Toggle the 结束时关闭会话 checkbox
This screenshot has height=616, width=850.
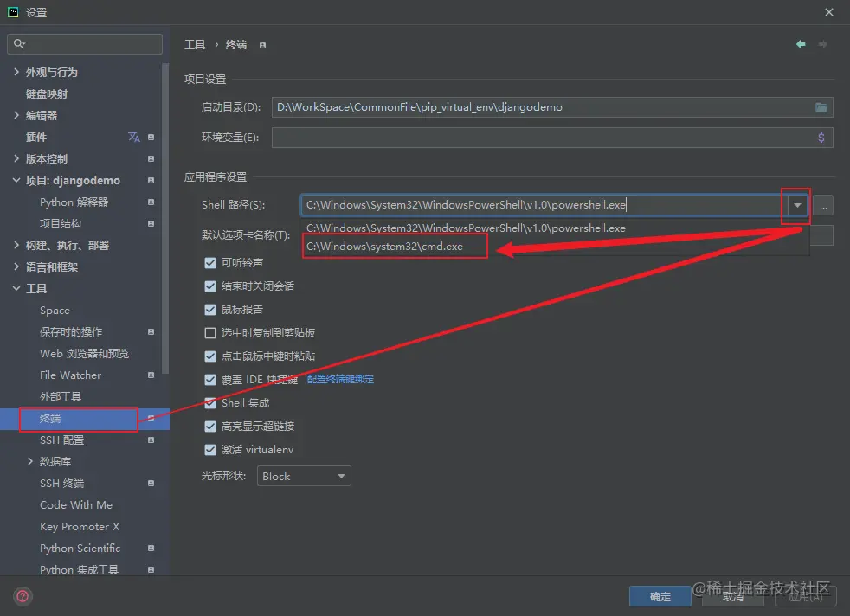click(209, 286)
